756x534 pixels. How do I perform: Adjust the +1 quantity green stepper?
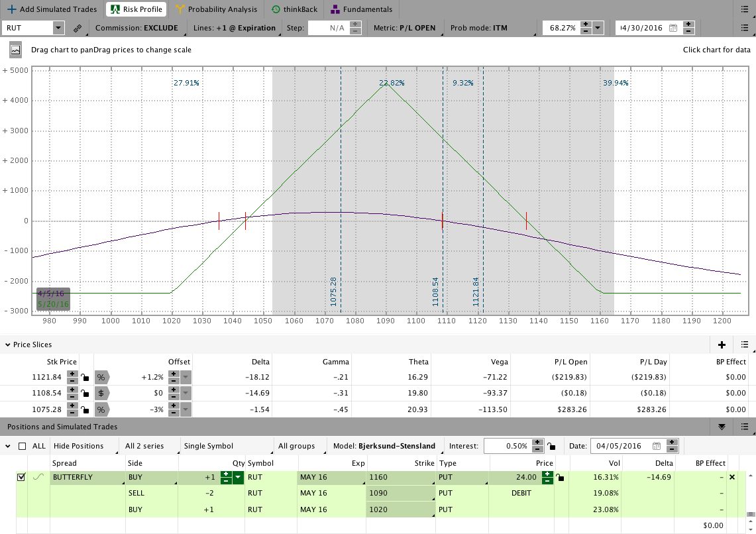(x=226, y=477)
